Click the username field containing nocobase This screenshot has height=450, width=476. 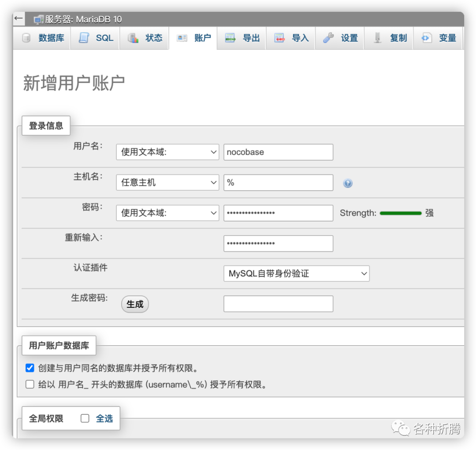(x=279, y=152)
